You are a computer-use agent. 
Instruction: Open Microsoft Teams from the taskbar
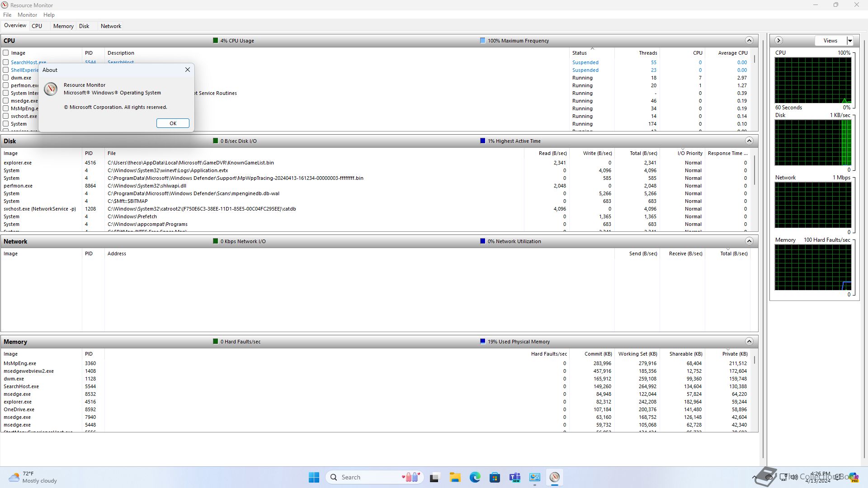click(515, 477)
